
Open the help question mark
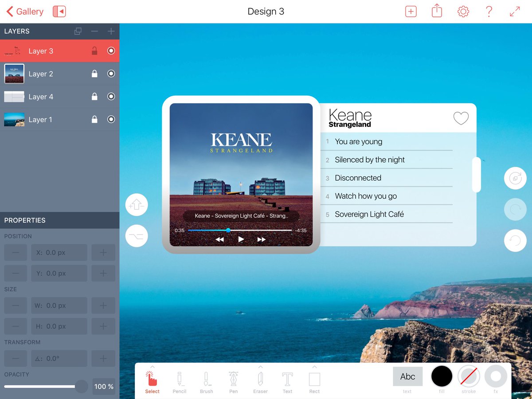click(489, 12)
